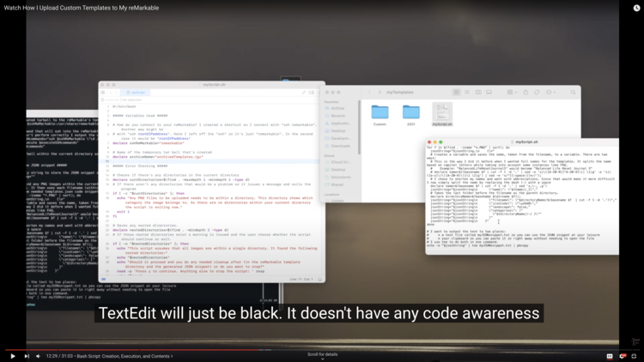The width and height of the screenshot is (644, 362).
Task: Click the code editor forward navigation arrow
Action: (116, 93)
